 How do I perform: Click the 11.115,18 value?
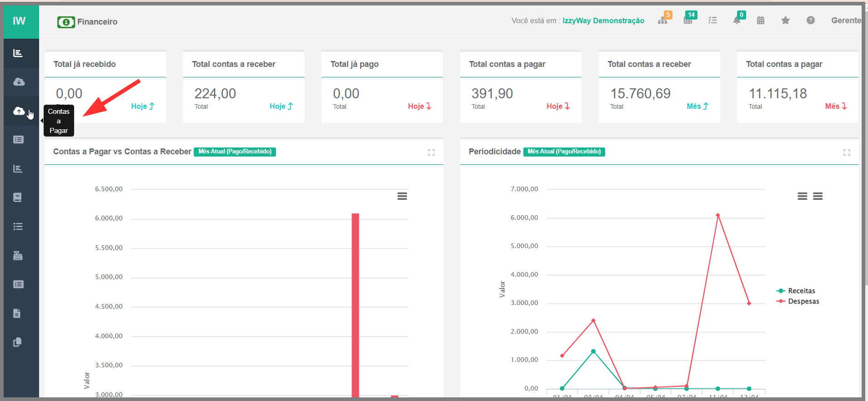pyautogui.click(x=778, y=94)
